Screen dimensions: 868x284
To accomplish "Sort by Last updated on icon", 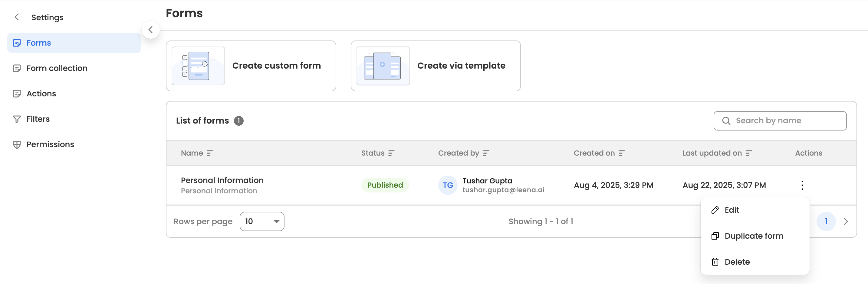I will (749, 153).
